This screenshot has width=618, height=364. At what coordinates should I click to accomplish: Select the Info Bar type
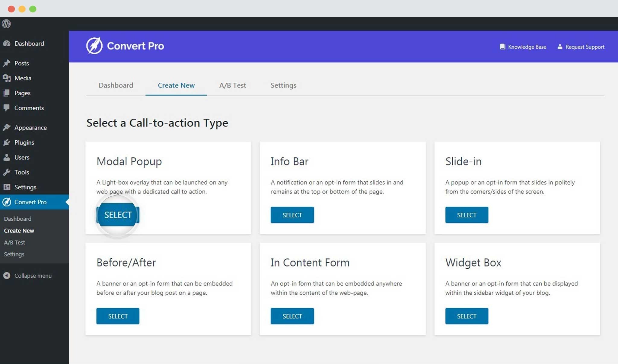[292, 215]
